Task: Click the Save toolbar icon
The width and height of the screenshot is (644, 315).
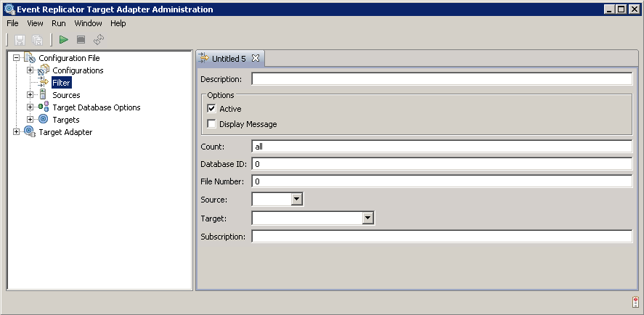Action: pos(20,39)
